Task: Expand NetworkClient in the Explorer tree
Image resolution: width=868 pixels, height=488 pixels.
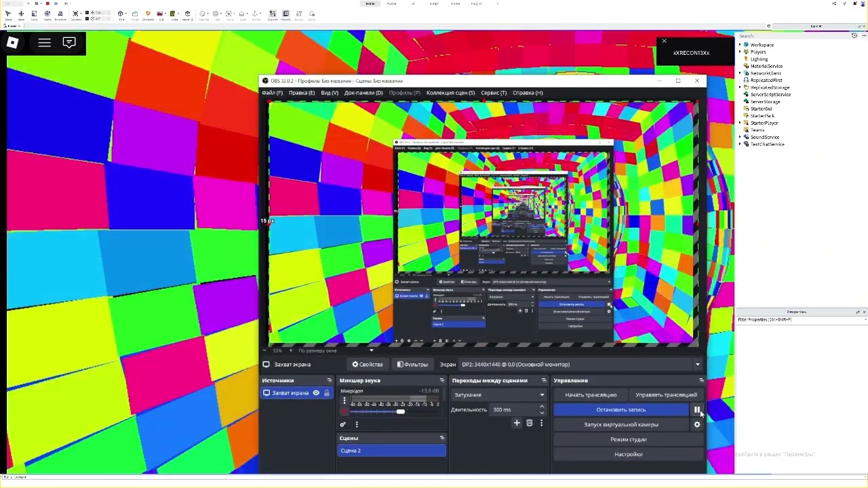Action: point(740,73)
